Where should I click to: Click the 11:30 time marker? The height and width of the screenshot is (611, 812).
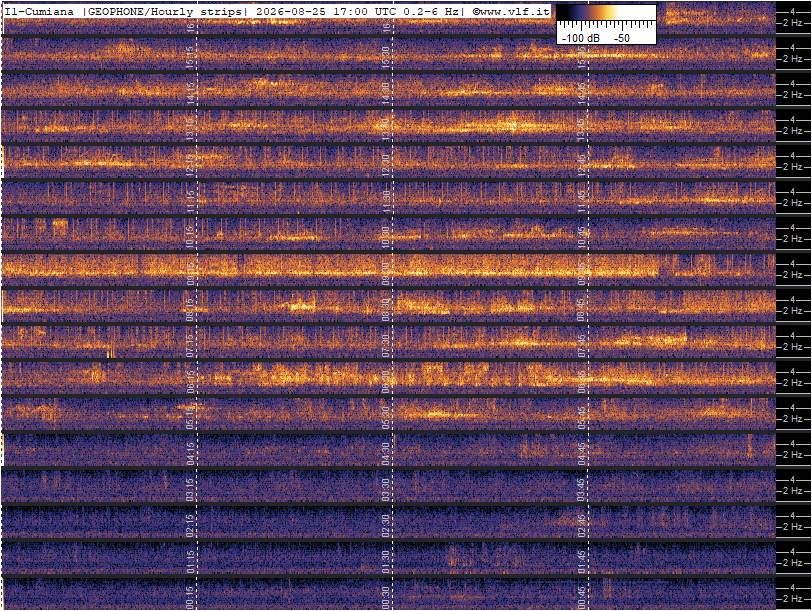[x=386, y=201]
